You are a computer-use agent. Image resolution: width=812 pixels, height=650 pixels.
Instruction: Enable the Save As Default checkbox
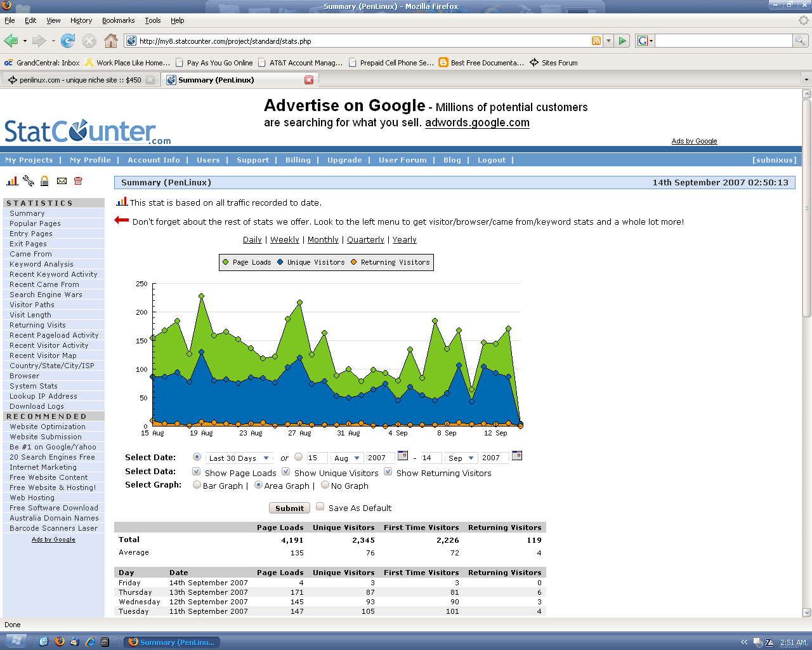320,507
